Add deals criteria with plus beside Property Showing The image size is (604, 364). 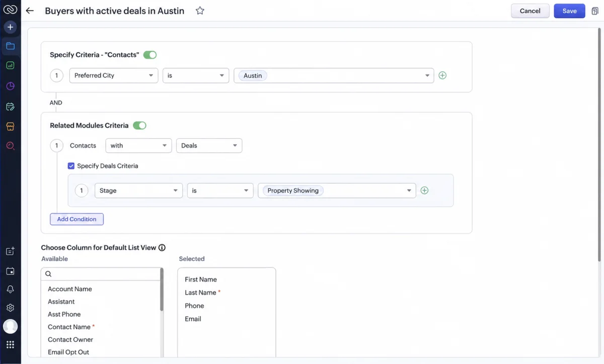pyautogui.click(x=424, y=191)
